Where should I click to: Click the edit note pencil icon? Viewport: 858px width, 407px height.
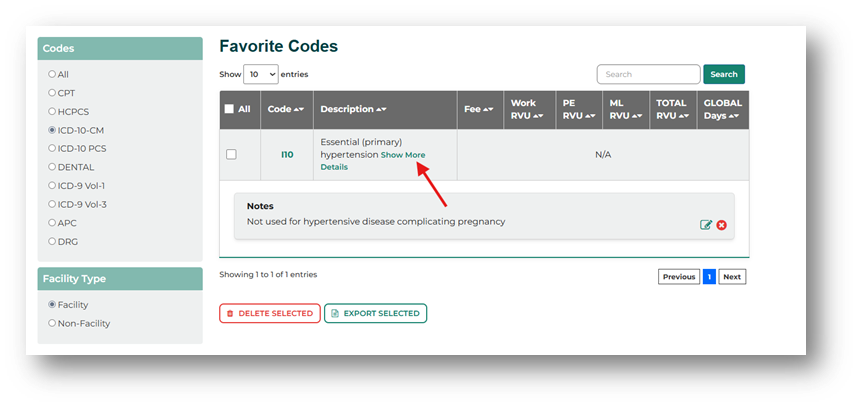pyautogui.click(x=706, y=225)
